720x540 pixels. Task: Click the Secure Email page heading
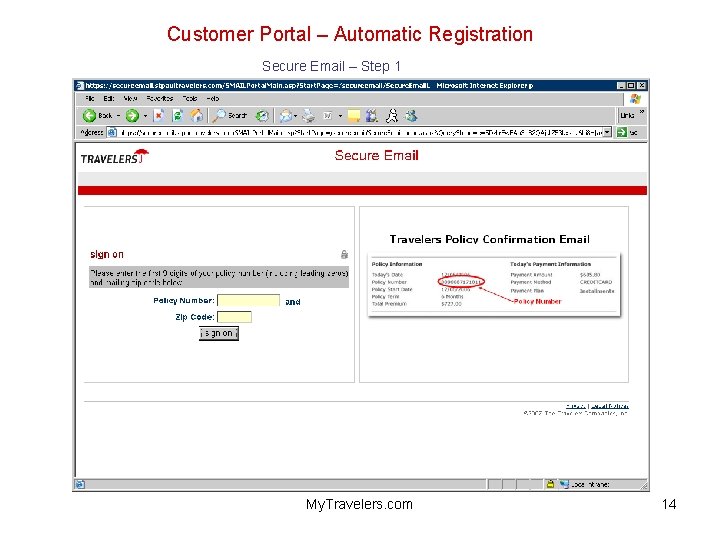[377, 156]
